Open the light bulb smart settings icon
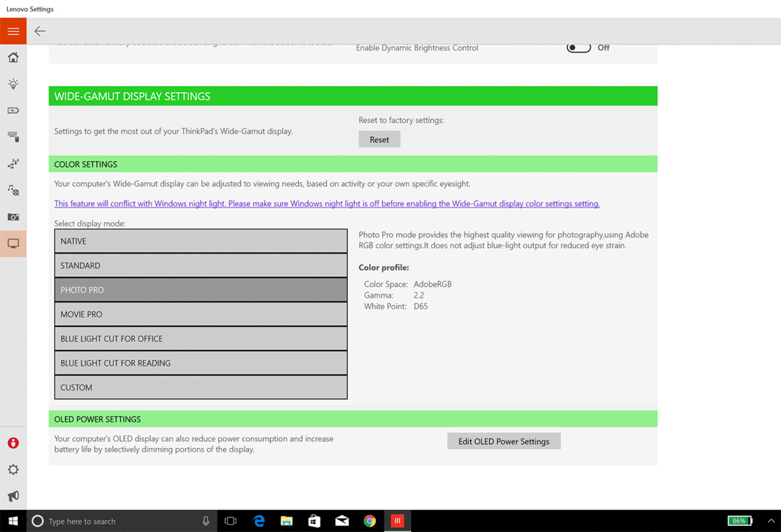This screenshot has height=532, width=781. [13, 83]
